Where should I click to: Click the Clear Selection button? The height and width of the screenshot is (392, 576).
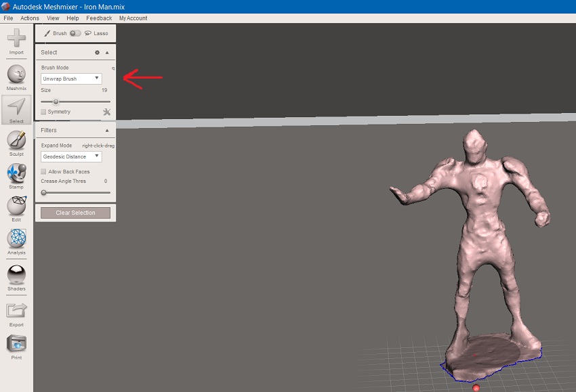pyautogui.click(x=75, y=213)
